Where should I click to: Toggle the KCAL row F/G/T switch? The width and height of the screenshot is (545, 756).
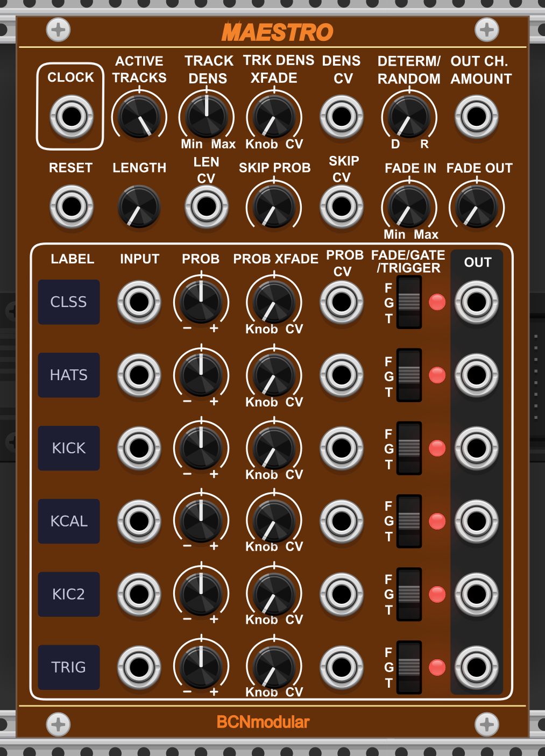pos(409,521)
